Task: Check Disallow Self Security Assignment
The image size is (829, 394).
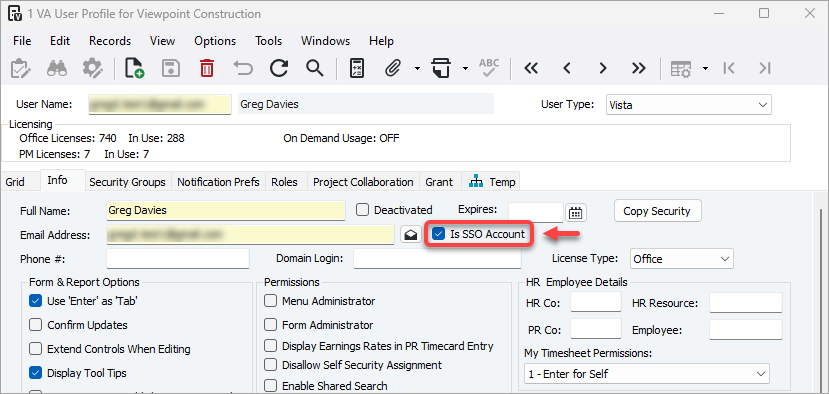Action: (271, 365)
